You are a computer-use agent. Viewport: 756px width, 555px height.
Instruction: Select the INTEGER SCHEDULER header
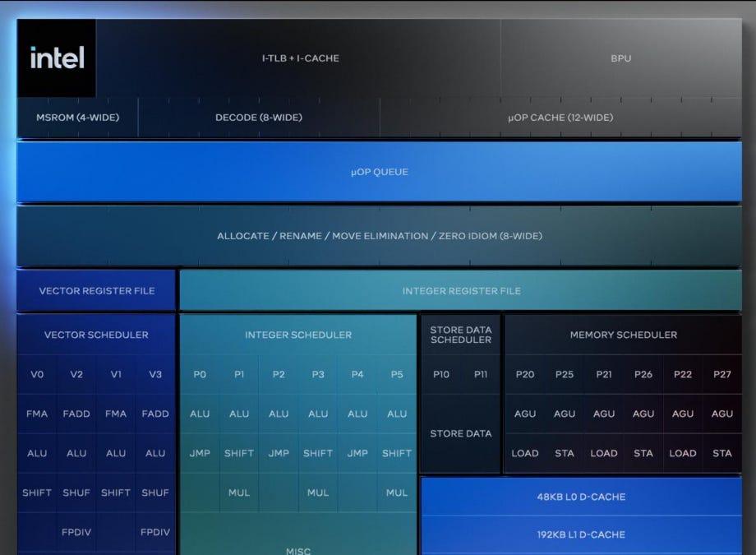pyautogui.click(x=298, y=335)
